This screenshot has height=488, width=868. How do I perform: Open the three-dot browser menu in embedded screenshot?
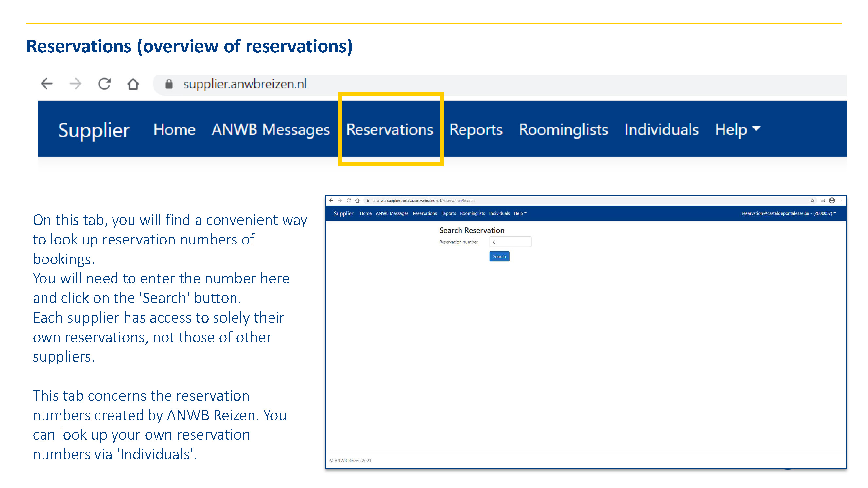tap(841, 200)
